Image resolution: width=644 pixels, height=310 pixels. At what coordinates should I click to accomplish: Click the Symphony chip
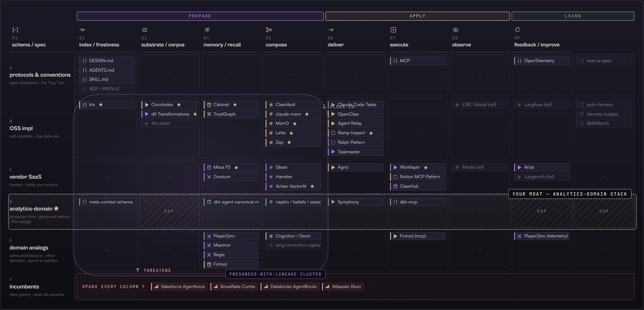(355, 202)
